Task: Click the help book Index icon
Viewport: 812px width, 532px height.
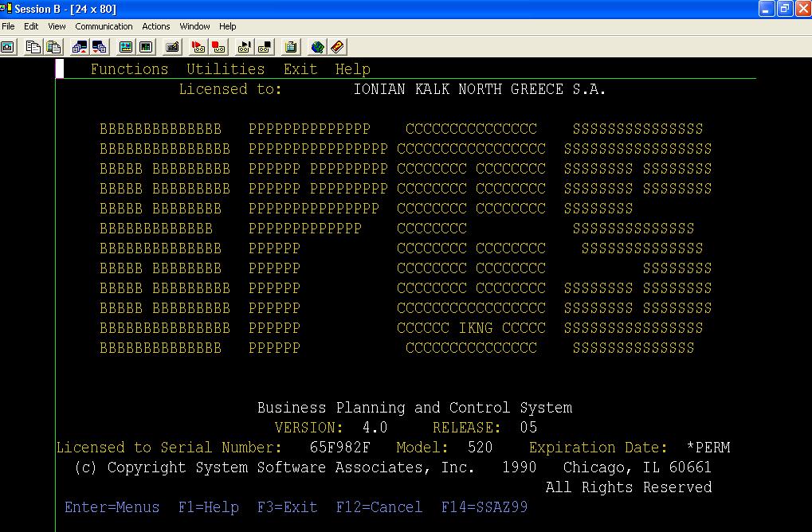Action: point(337,47)
